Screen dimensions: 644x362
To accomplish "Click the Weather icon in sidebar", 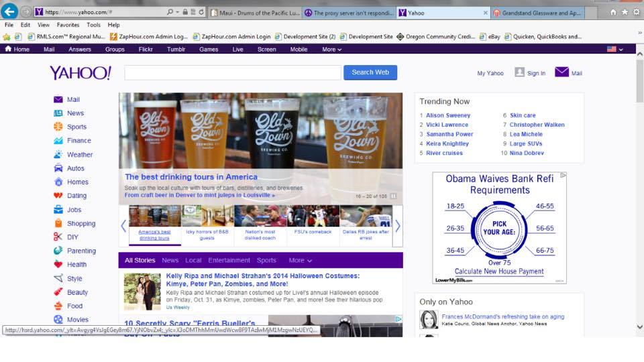I will (x=58, y=154).
